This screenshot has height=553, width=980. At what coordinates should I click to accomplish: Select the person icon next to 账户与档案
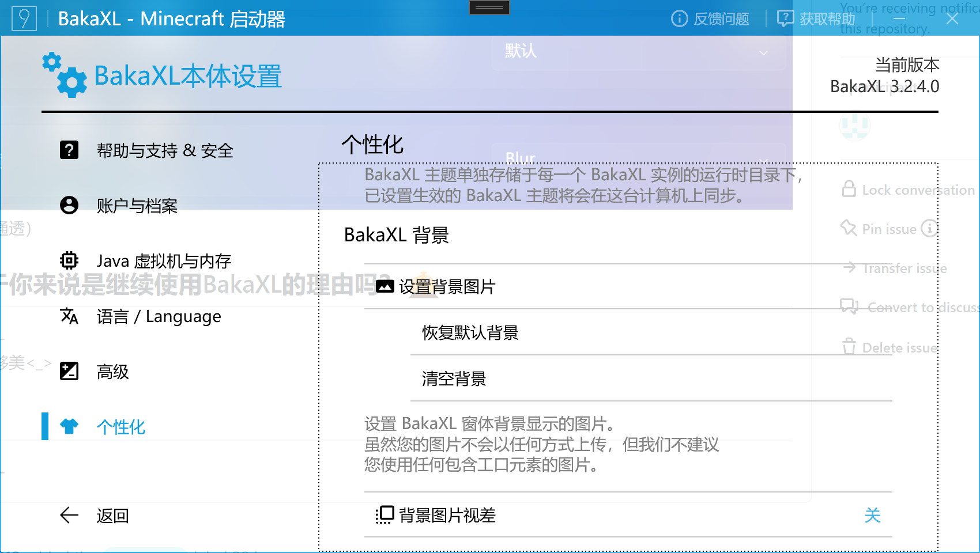69,205
